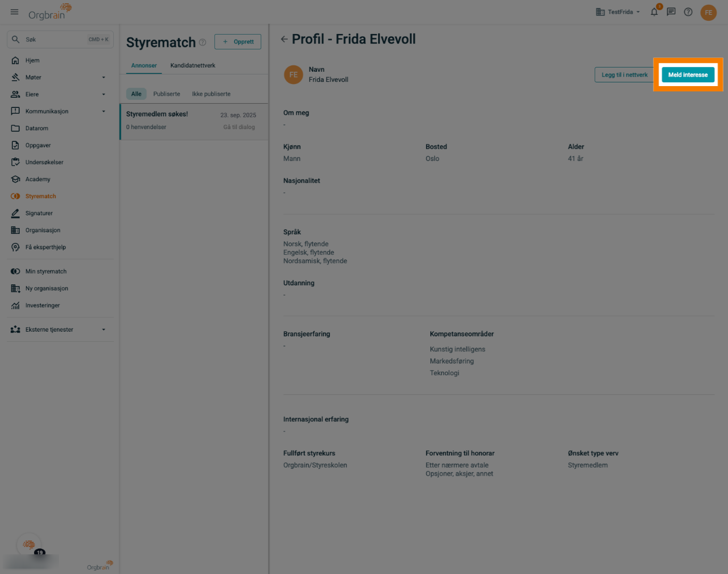Click the Investeringer chart icon
This screenshot has height=574, width=728.
click(15, 306)
